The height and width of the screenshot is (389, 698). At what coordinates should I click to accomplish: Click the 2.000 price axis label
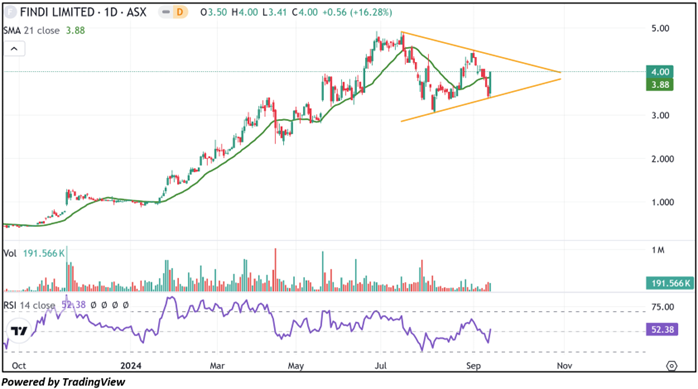point(663,159)
